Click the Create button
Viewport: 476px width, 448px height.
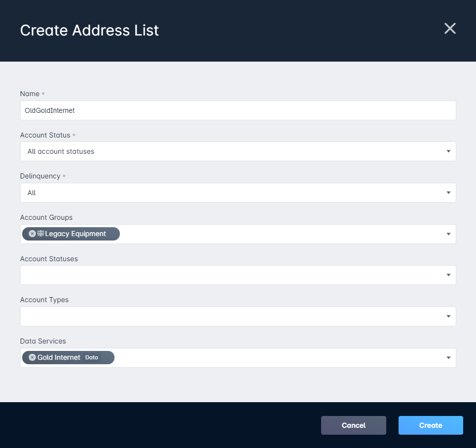point(431,425)
